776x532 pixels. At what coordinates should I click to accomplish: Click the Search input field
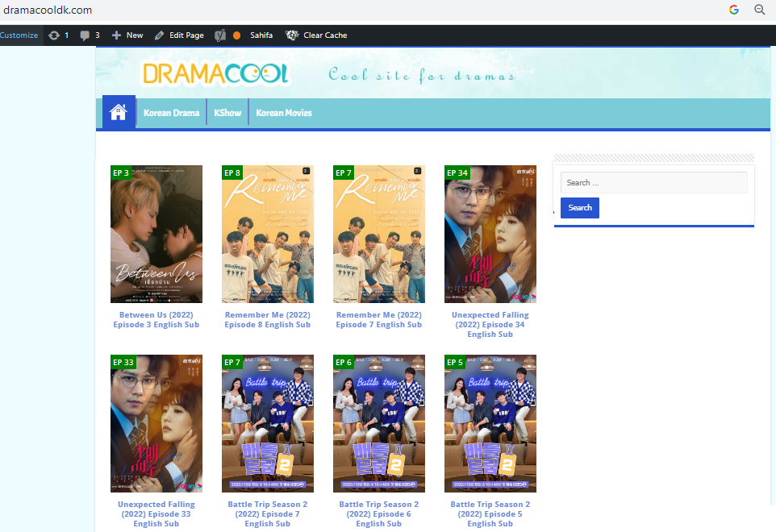(653, 182)
